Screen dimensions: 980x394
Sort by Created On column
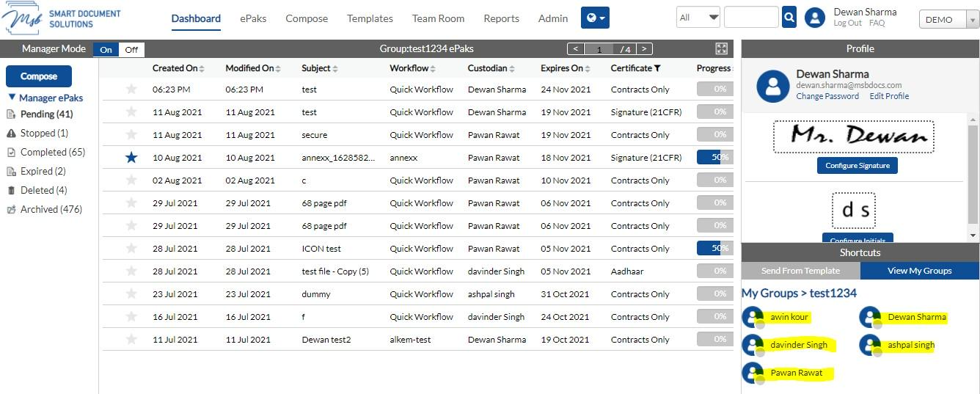click(178, 68)
